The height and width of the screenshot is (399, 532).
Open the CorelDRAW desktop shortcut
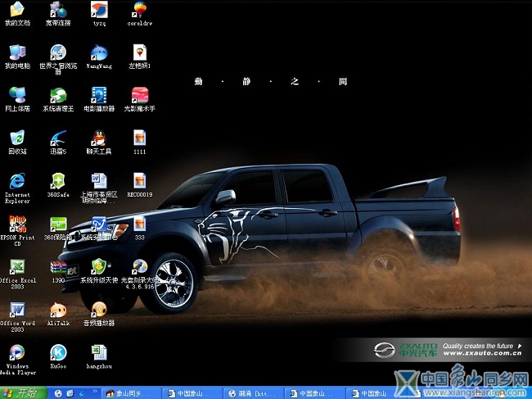pyautogui.click(x=139, y=10)
